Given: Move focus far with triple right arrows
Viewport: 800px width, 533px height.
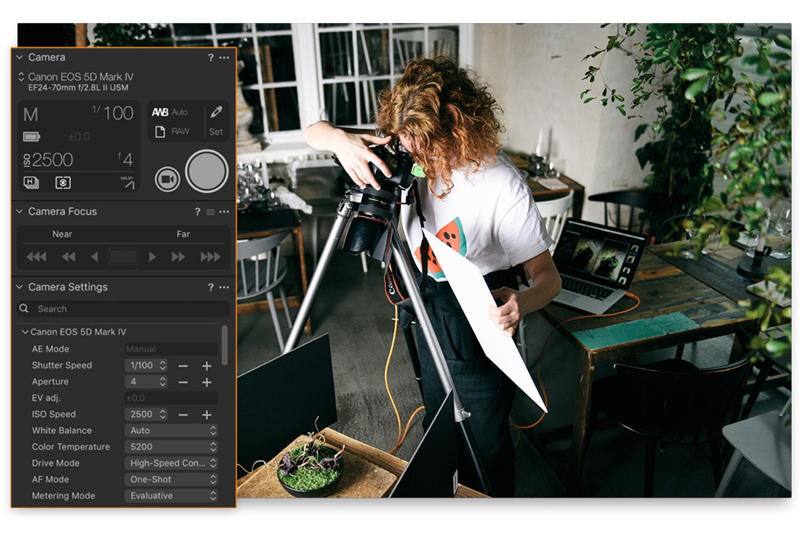Looking at the screenshot, I should pyautogui.click(x=210, y=257).
